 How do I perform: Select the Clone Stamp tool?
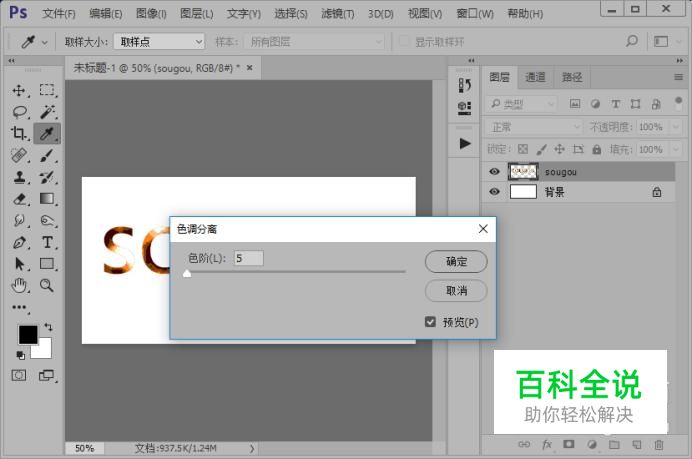click(x=19, y=177)
